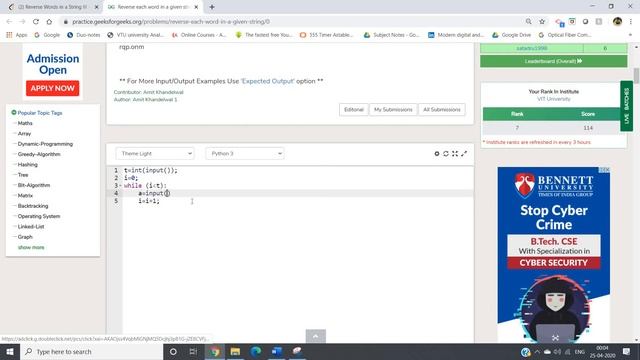This screenshot has width=640, height=360.
Task: Open 'Expected Output' link
Action: (267, 81)
